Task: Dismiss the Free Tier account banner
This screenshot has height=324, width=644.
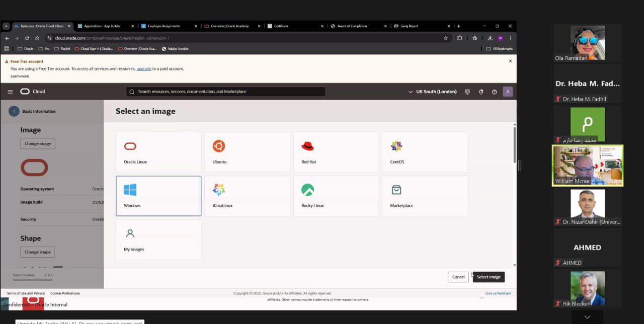Action: point(510,61)
